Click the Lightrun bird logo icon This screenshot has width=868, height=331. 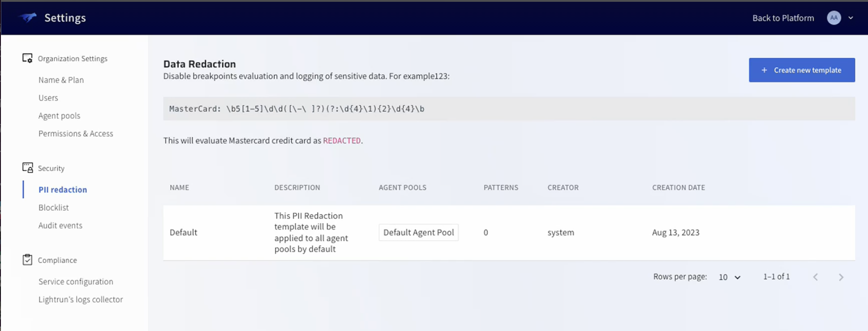[28, 18]
